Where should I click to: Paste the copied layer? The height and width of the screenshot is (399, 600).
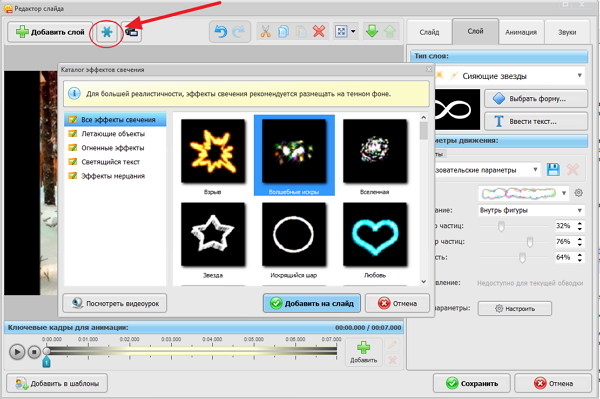(301, 32)
